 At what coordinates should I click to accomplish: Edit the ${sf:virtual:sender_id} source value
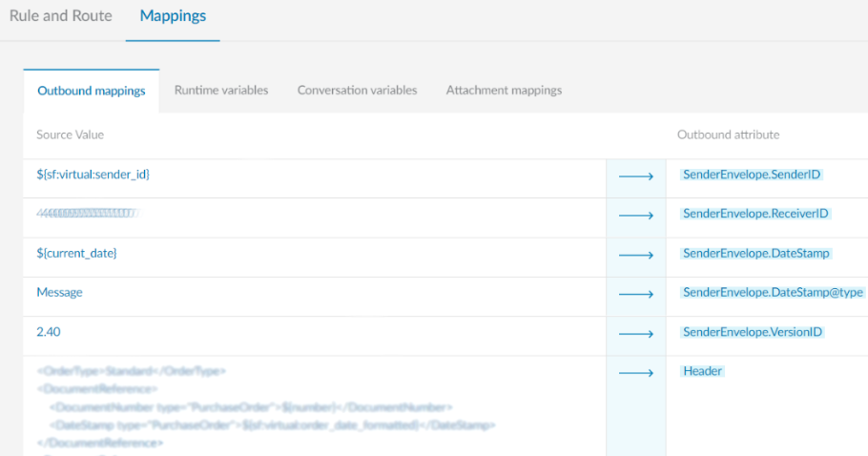point(93,175)
